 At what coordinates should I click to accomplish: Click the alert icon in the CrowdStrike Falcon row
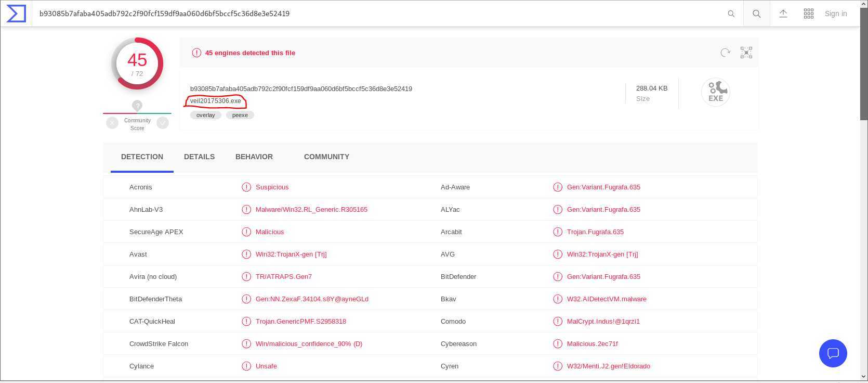[246, 344]
